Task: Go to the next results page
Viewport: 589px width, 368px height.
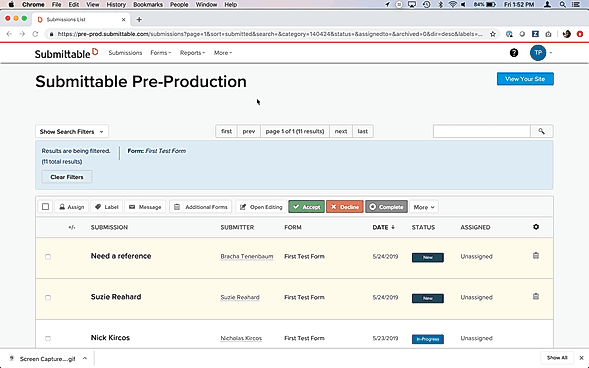Action: click(341, 131)
